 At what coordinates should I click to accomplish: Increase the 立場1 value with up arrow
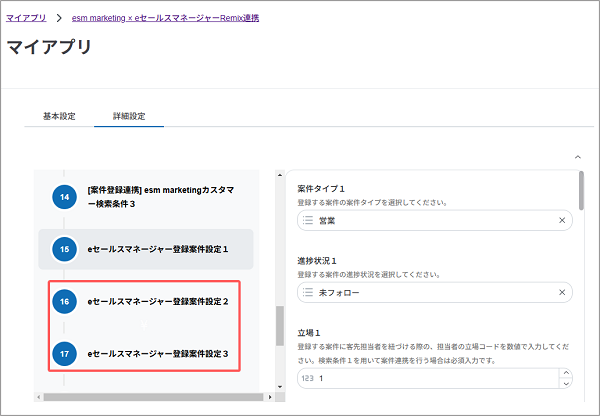(568, 374)
